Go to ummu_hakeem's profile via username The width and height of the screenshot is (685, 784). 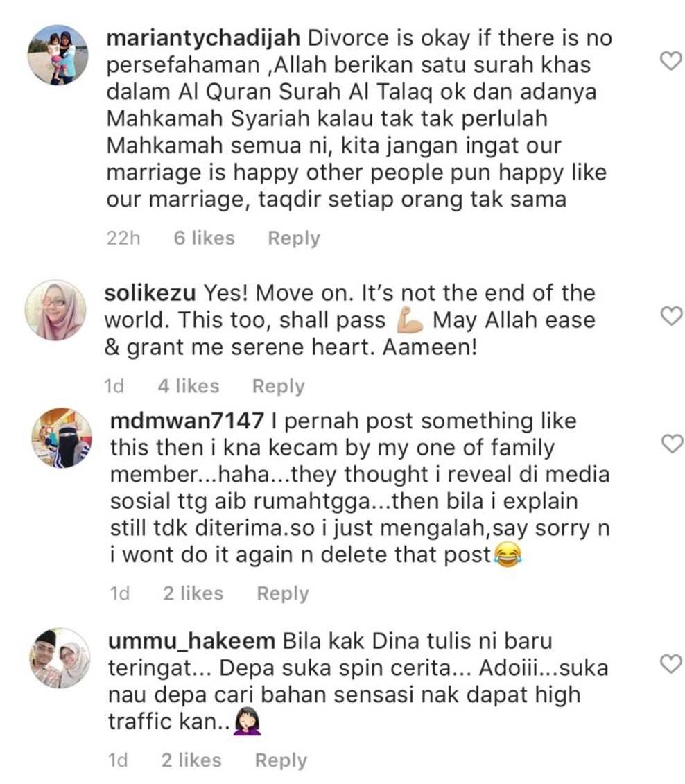click(192, 642)
